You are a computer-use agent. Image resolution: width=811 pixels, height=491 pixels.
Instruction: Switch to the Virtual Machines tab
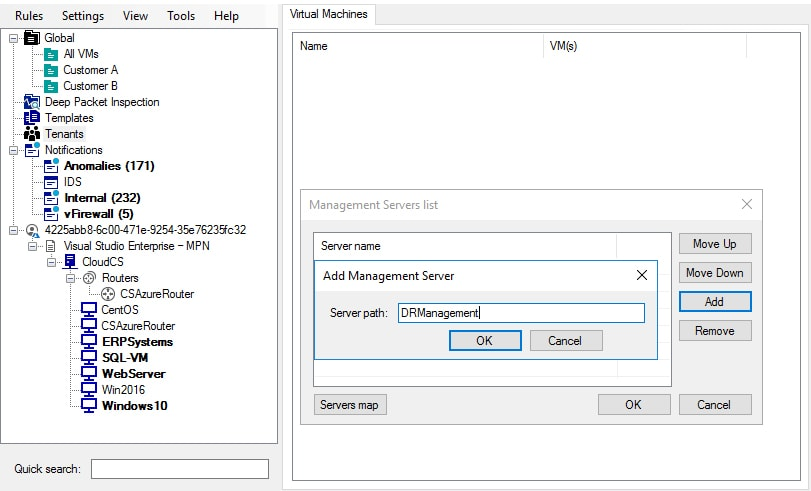[x=328, y=14]
